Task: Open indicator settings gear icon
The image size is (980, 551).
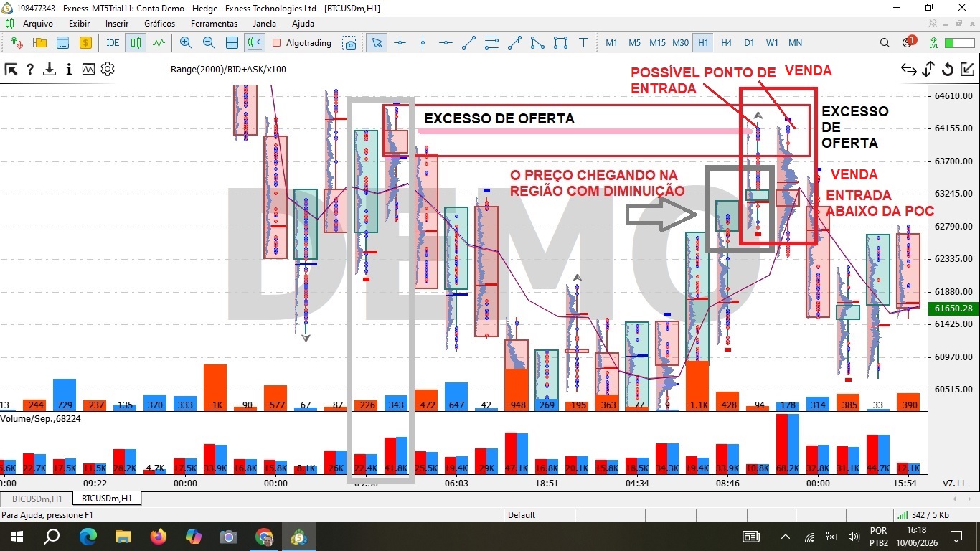Action: click(x=108, y=70)
